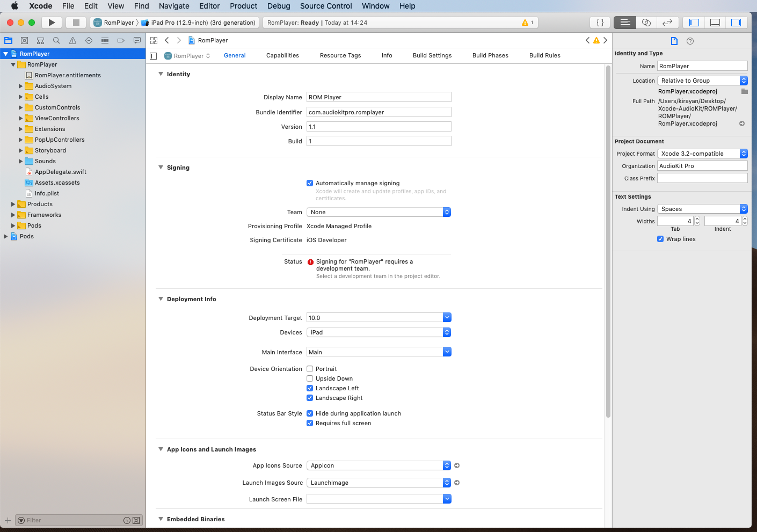Open the Find navigator magnifier icon
This screenshot has width=757, height=532.
tap(56, 40)
